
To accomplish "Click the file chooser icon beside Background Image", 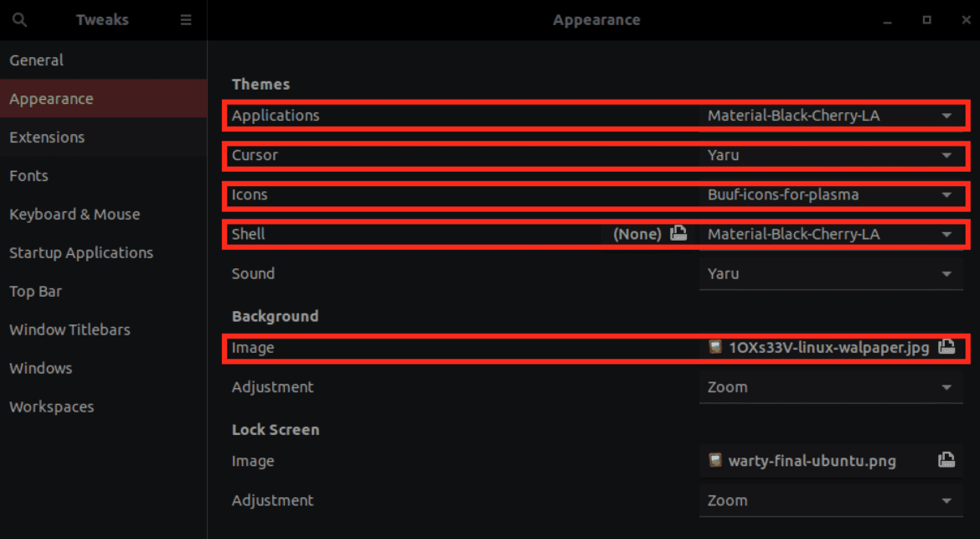I will click(947, 347).
